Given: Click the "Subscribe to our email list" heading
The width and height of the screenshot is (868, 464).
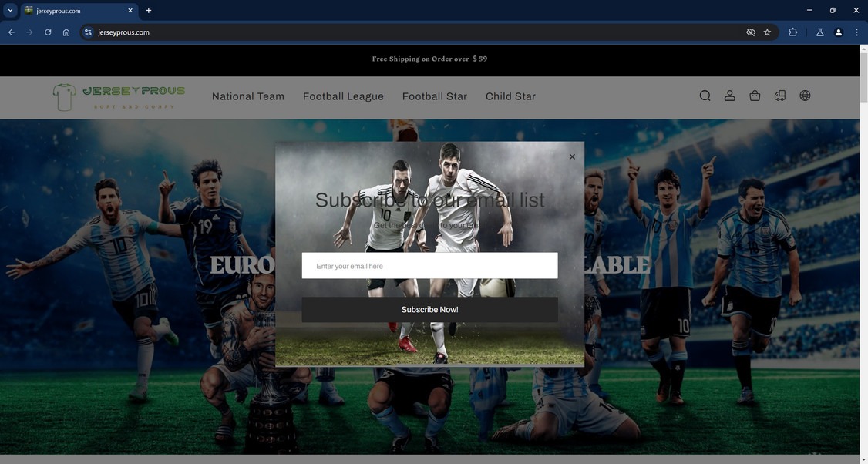Looking at the screenshot, I should click(x=429, y=200).
